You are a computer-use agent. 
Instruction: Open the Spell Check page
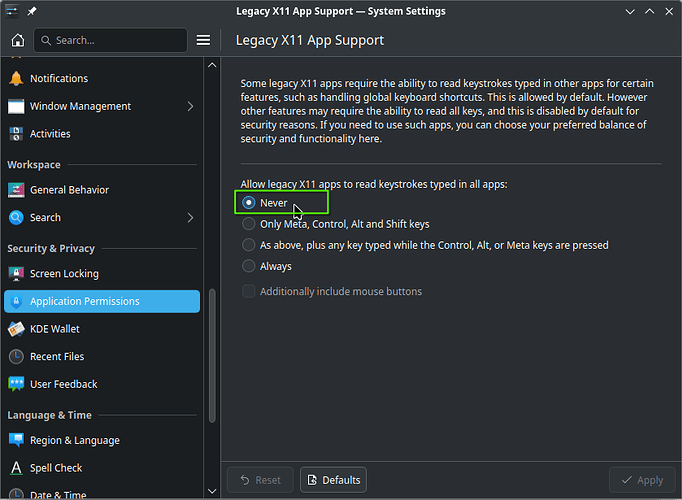point(102,468)
